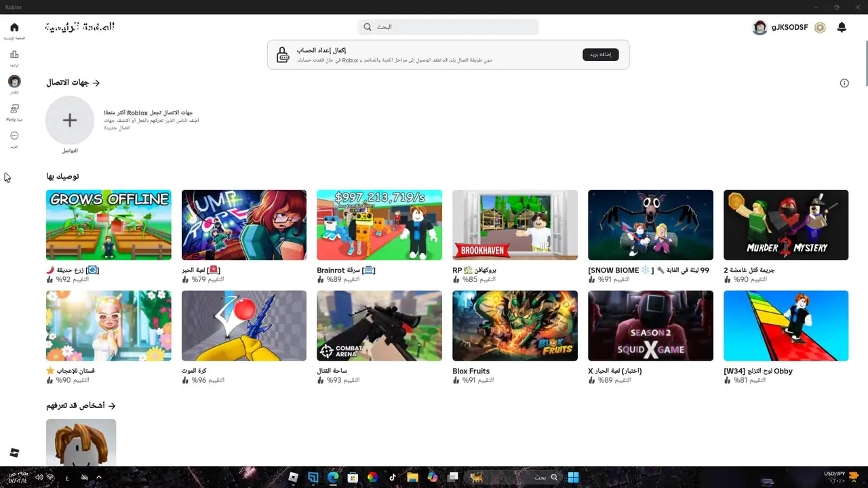Click the Windows Start button

pos(573,477)
